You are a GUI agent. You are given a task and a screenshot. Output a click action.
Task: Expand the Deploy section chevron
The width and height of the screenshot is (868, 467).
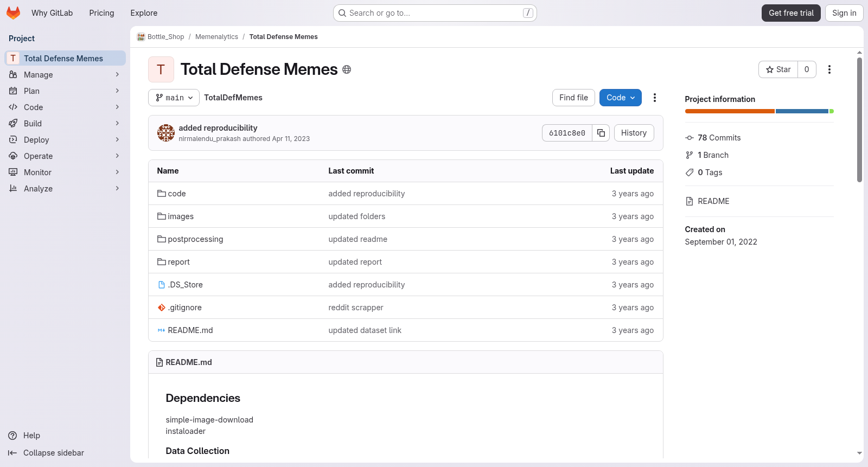(117, 140)
